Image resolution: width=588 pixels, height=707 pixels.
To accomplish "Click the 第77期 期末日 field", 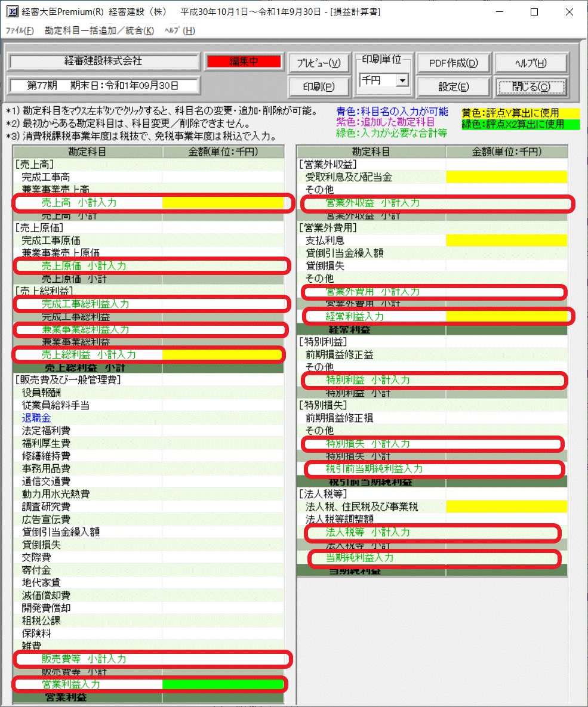I will click(x=104, y=85).
